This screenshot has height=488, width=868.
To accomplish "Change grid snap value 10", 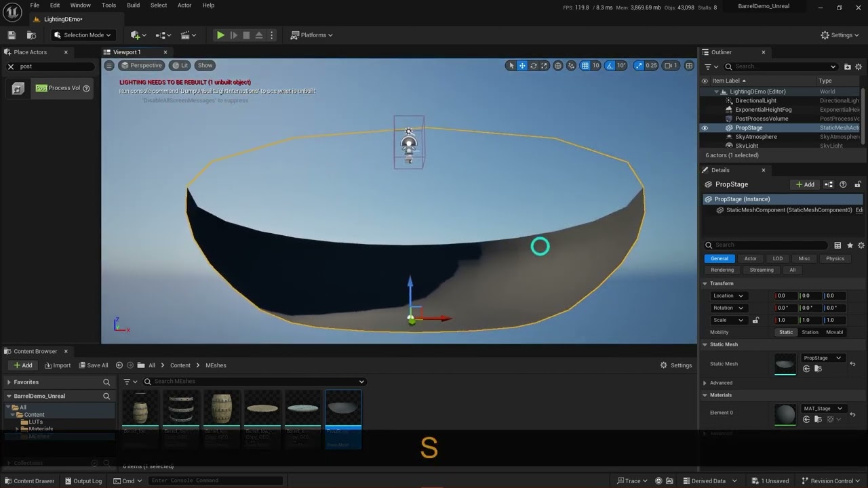I will tap(596, 66).
